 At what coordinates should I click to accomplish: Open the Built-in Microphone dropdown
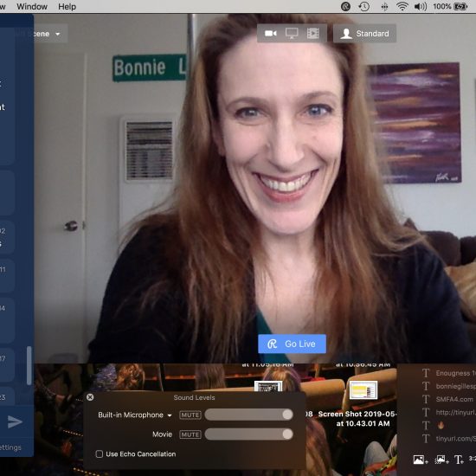[135, 415]
